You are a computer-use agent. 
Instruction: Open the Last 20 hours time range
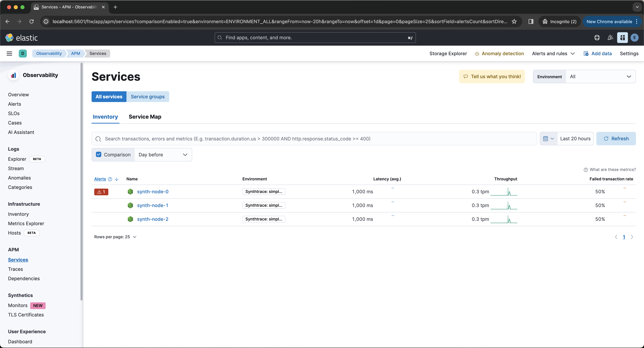[x=575, y=139]
